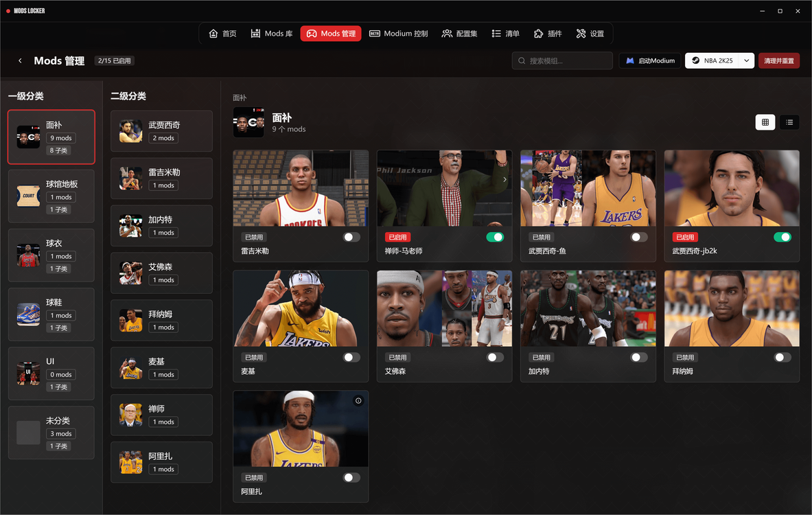
Task: Turn off the 武贾西奇-jb2k mod toggle
Action: tap(782, 237)
